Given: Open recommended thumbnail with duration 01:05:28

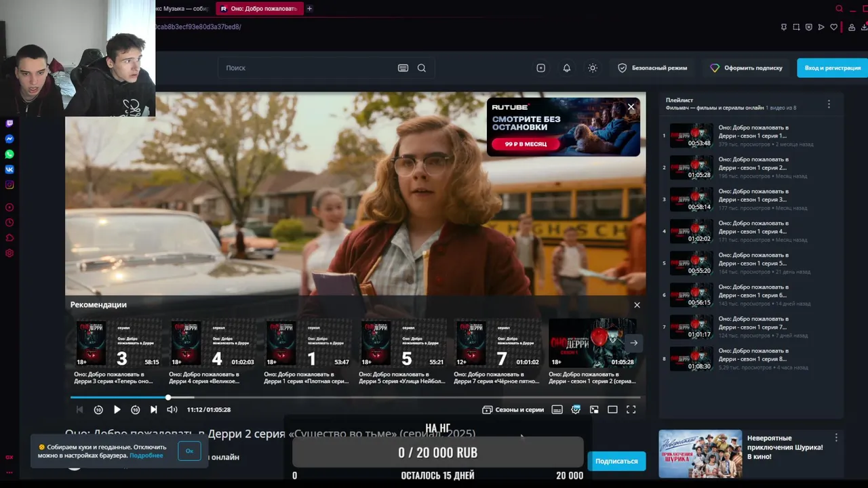Looking at the screenshot, I should pyautogui.click(x=593, y=343).
